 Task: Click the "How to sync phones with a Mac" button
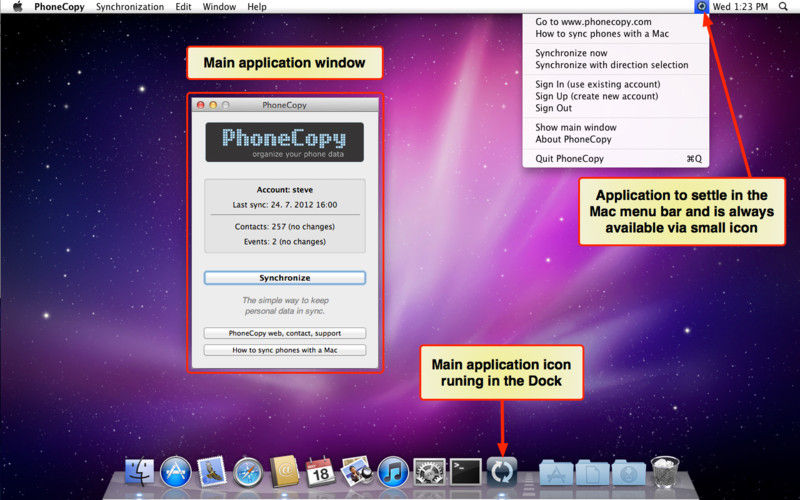[284, 350]
